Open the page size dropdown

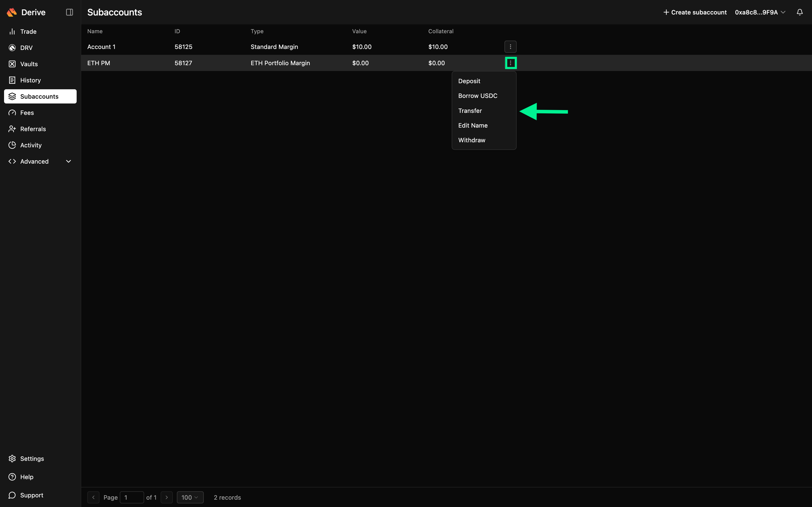(190, 497)
